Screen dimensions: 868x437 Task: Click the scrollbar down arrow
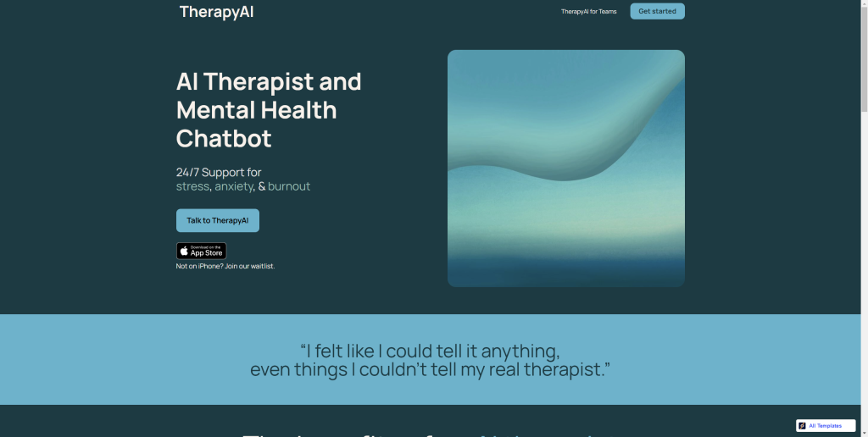click(x=864, y=433)
